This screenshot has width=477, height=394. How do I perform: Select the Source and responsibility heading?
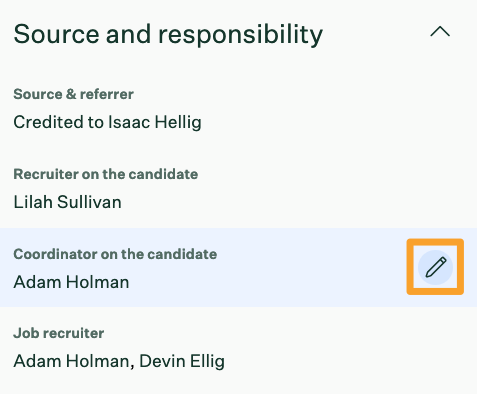pyautogui.click(x=168, y=34)
